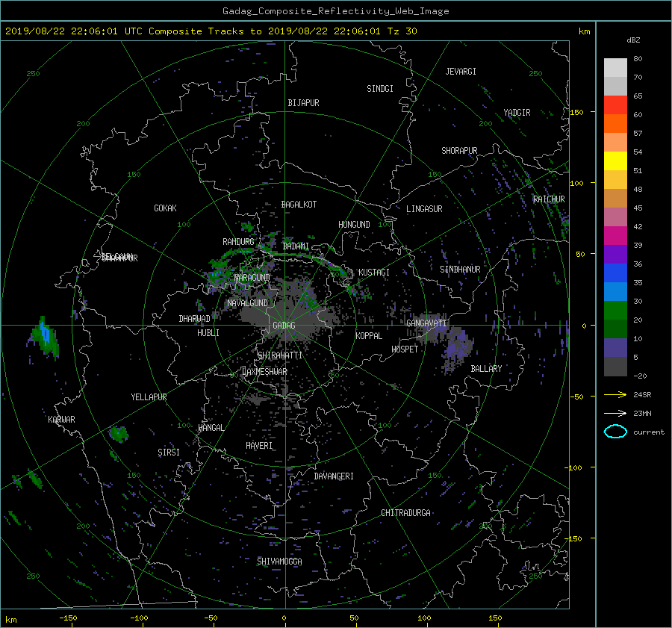672x628 pixels.
Task: Click the purple echo near BALLARY
Action: point(458,348)
